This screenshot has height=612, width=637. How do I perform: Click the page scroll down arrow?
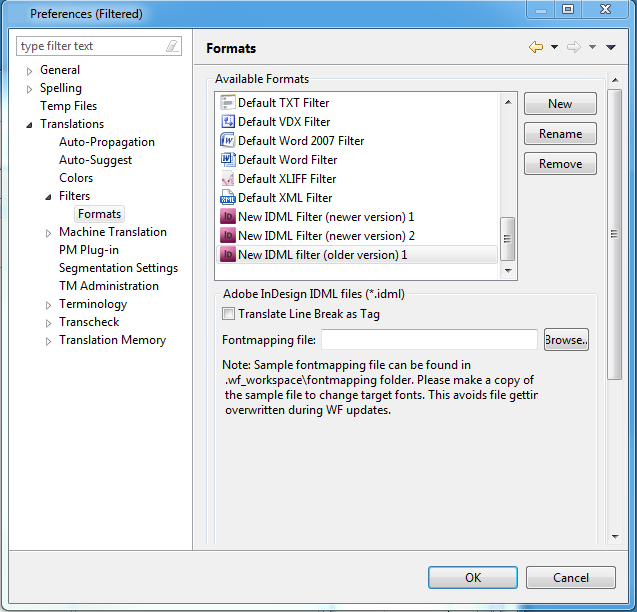click(615, 537)
